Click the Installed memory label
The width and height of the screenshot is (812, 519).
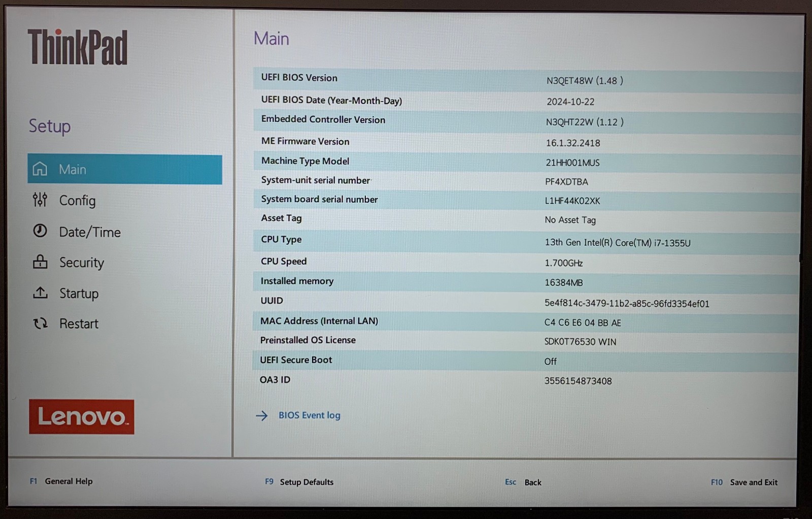click(x=297, y=281)
